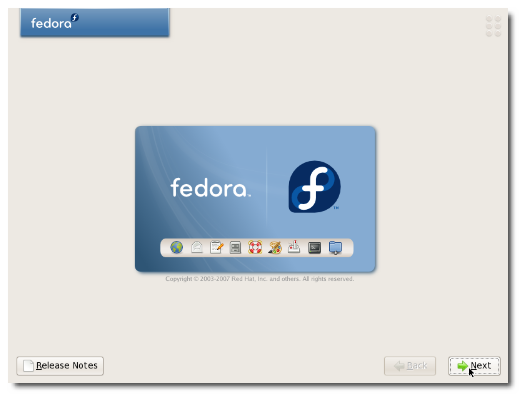Viewport: 521px width, 396px height.
Task: Click the joystick games icon
Action: click(x=294, y=247)
